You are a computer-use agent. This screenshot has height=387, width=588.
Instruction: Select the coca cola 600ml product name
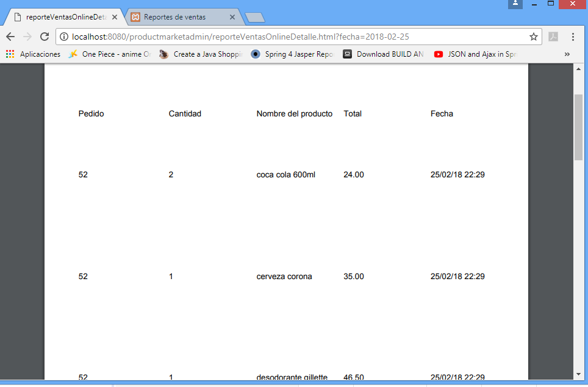pyautogui.click(x=285, y=174)
